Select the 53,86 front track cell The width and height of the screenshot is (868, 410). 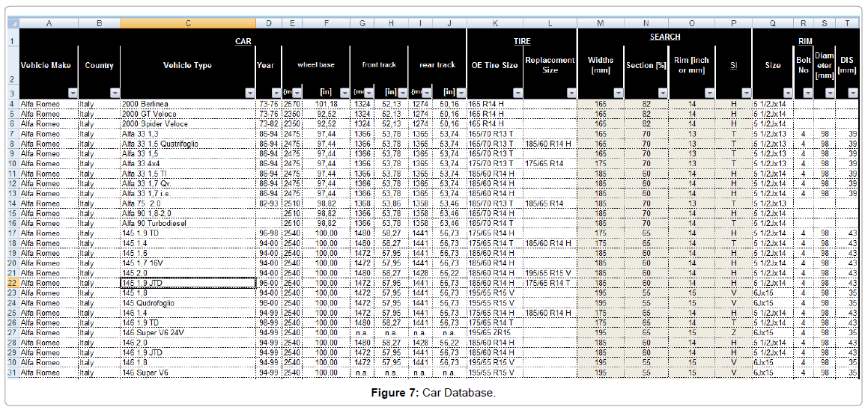coord(391,203)
